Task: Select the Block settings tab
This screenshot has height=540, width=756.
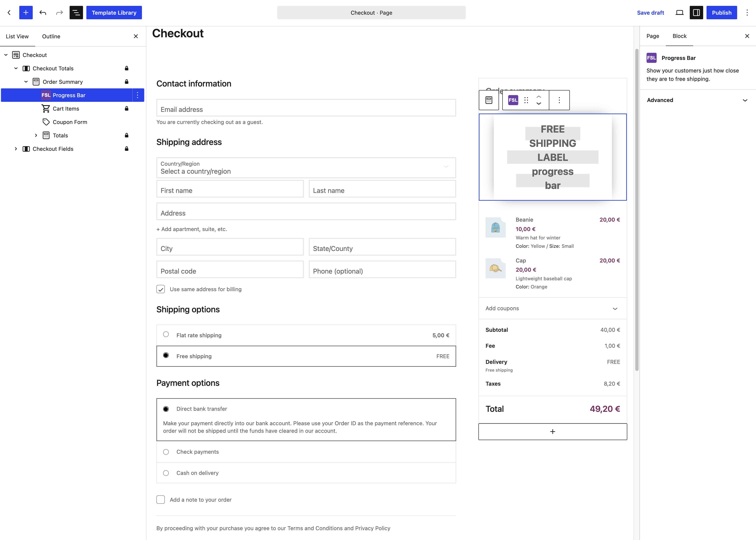Action: [x=679, y=36]
